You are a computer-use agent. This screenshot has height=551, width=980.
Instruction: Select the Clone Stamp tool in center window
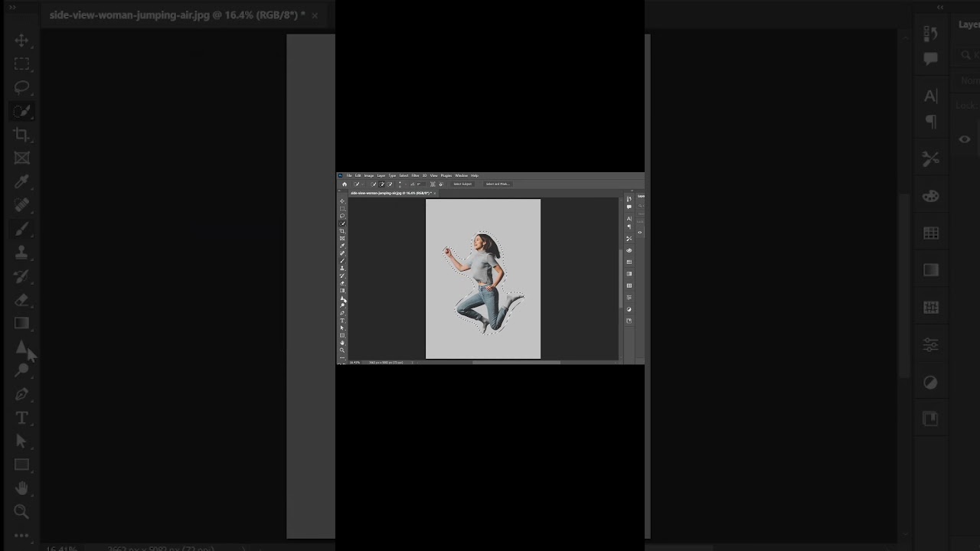click(x=342, y=269)
